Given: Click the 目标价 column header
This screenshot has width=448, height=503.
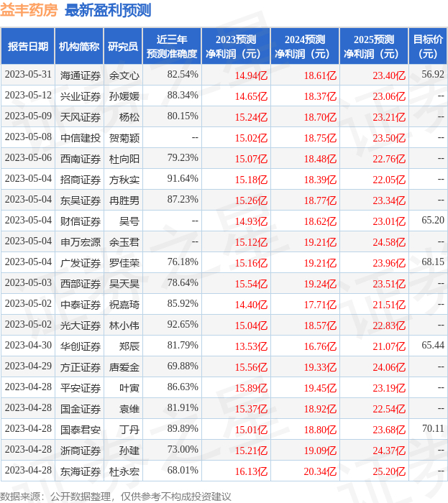Looking at the screenshot, I should pos(428,47).
